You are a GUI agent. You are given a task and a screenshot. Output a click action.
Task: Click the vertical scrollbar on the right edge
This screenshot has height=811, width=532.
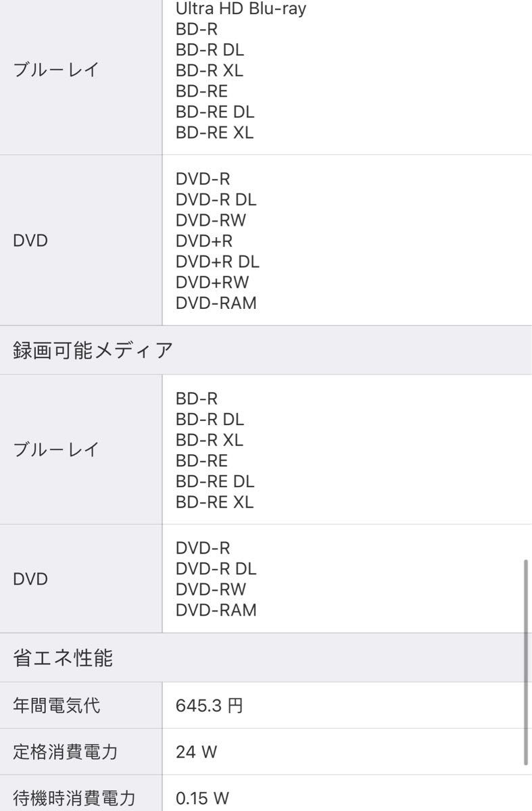click(526, 662)
